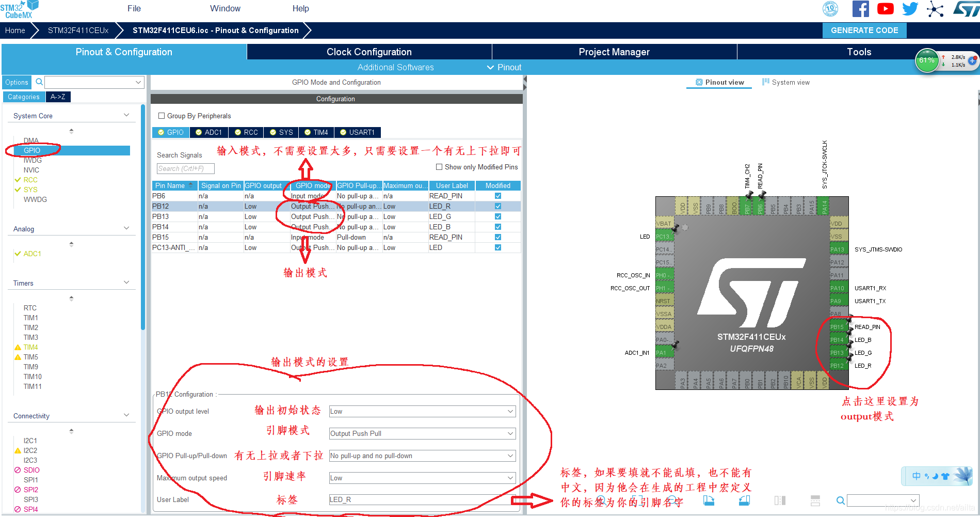Click the magnifier icon beside Options
This screenshot has width=980, height=517.
[x=39, y=82]
